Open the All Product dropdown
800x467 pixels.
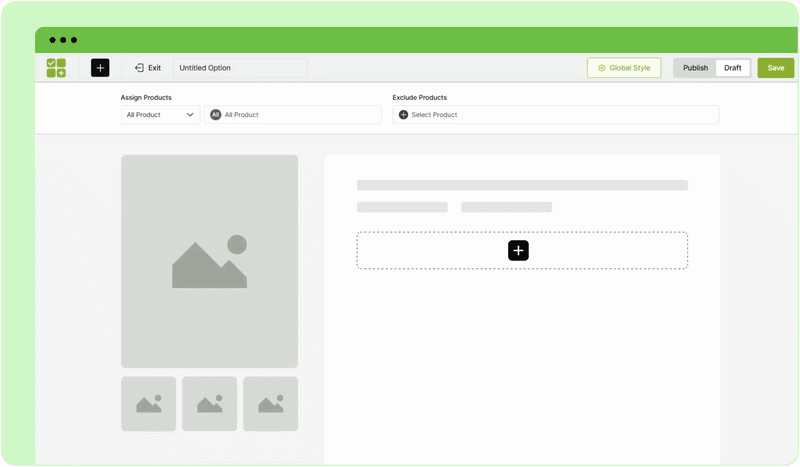[160, 115]
